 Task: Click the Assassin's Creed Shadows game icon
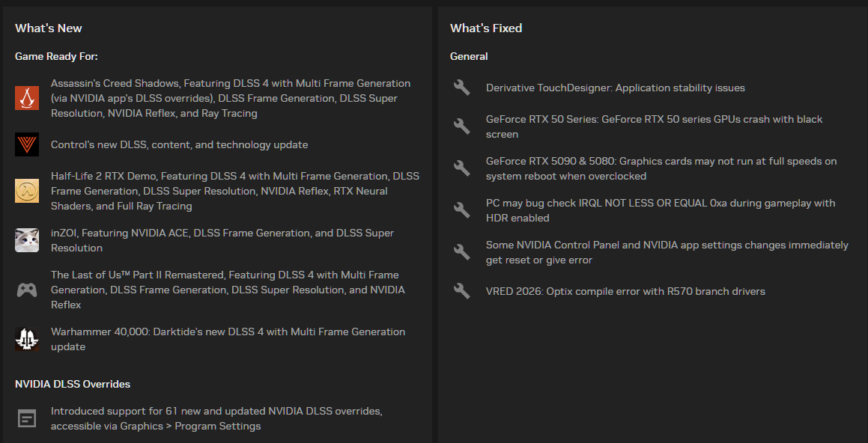[26, 99]
